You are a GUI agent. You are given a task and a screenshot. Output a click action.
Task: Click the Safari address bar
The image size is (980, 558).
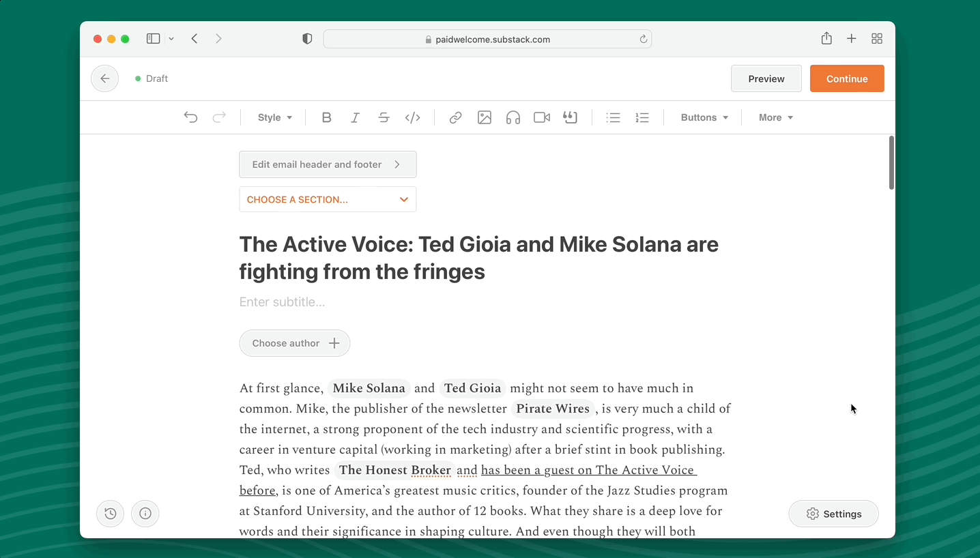[487, 39]
